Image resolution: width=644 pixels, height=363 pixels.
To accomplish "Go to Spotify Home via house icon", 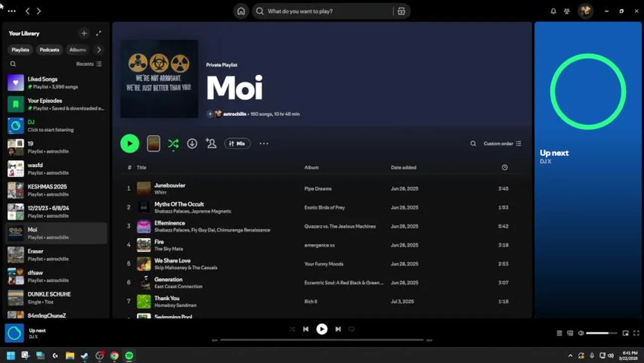I will 241,11.
